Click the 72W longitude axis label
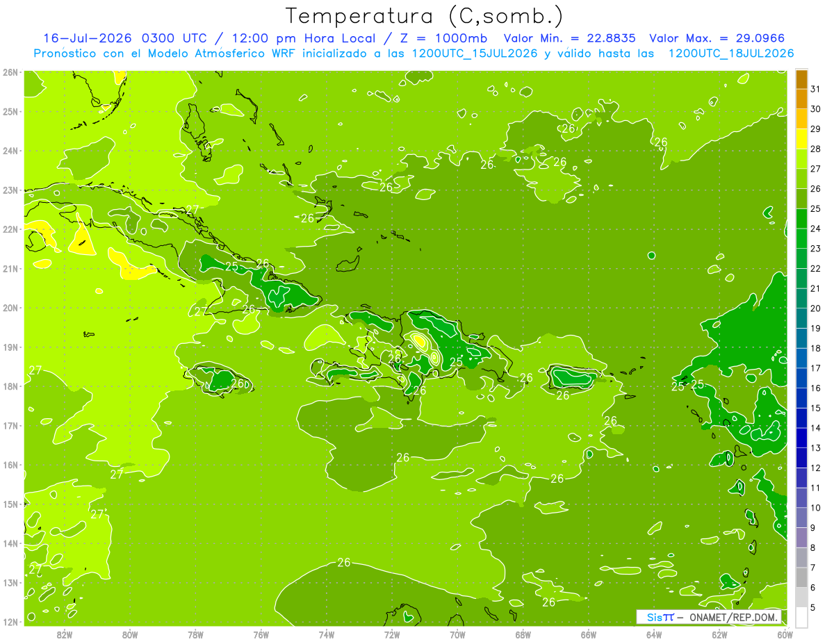This screenshot has height=644, width=834. pyautogui.click(x=392, y=634)
